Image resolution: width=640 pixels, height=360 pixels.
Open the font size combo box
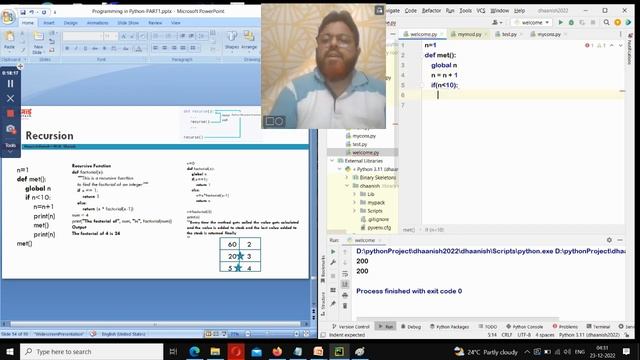point(110,36)
